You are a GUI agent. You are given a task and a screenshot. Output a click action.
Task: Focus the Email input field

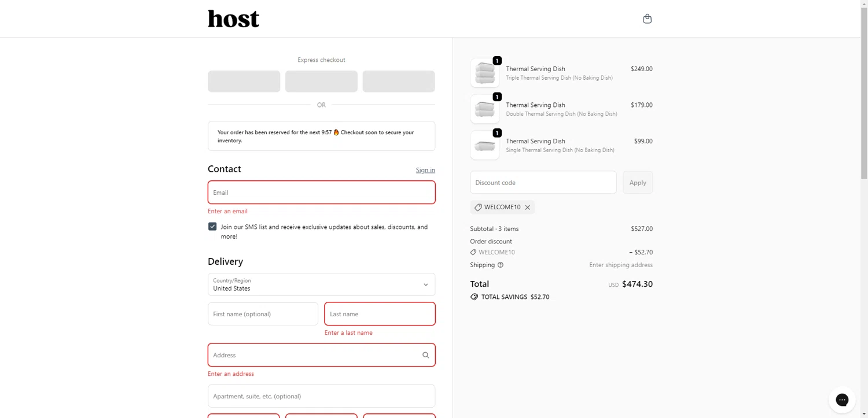click(x=321, y=193)
